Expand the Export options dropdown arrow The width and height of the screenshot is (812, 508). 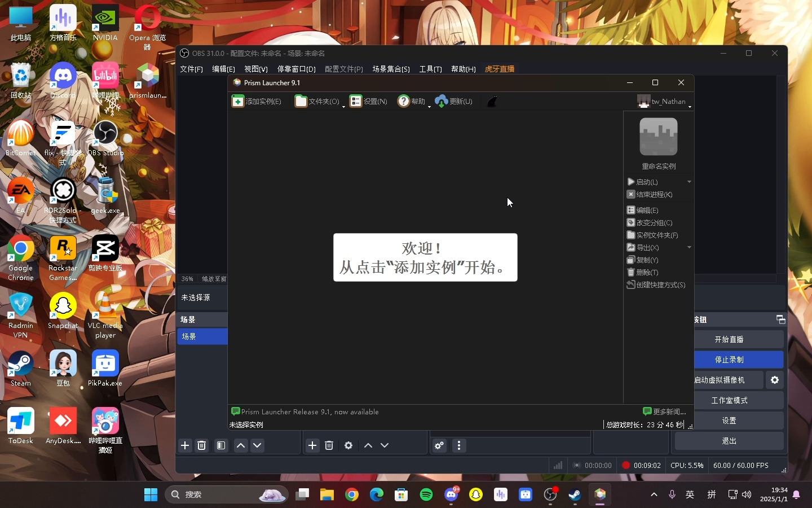689,247
